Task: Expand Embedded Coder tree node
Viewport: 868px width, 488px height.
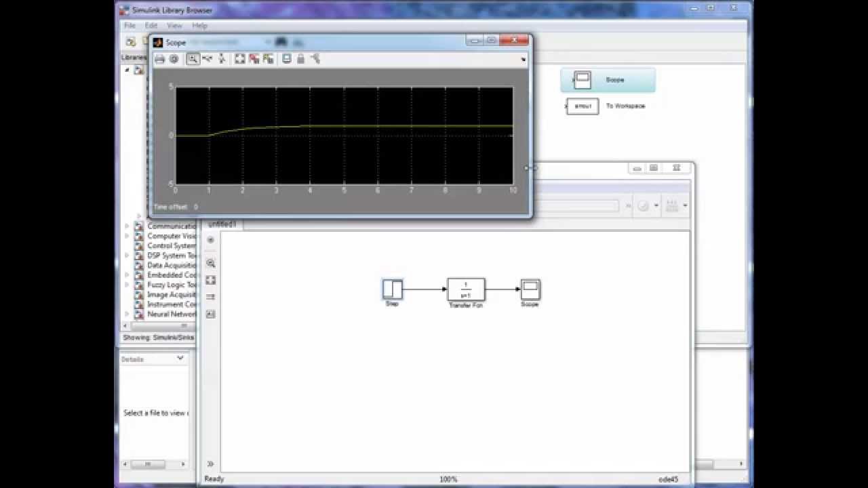Action: [127, 275]
